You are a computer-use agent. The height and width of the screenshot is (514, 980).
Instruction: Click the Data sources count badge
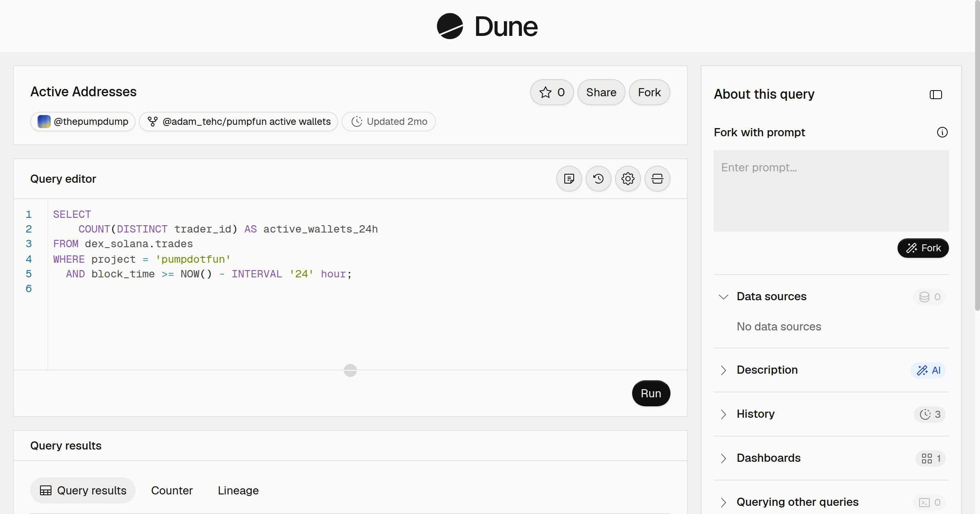click(x=930, y=297)
